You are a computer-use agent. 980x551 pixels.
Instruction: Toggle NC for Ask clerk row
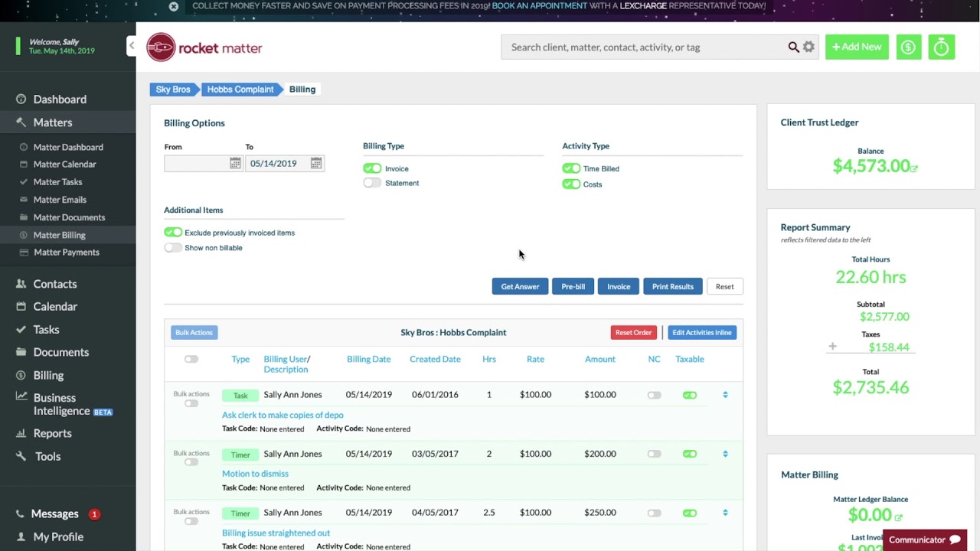[654, 395]
